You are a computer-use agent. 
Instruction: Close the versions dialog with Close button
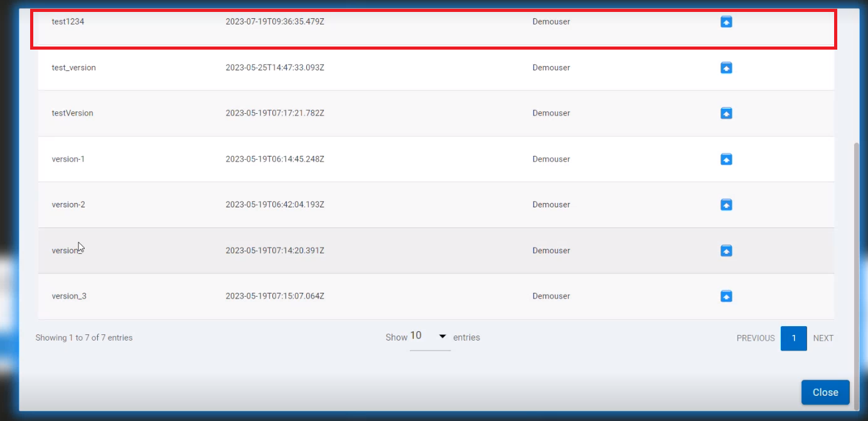click(825, 392)
